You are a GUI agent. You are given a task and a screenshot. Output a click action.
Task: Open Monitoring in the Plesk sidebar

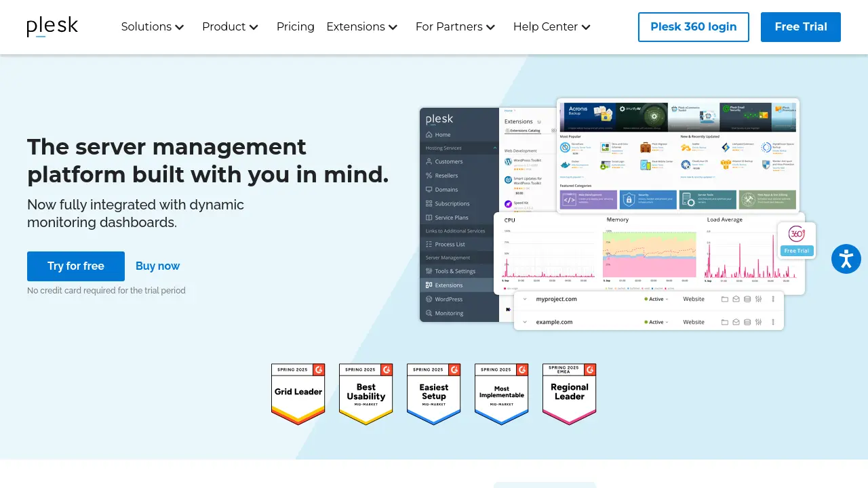[449, 313]
